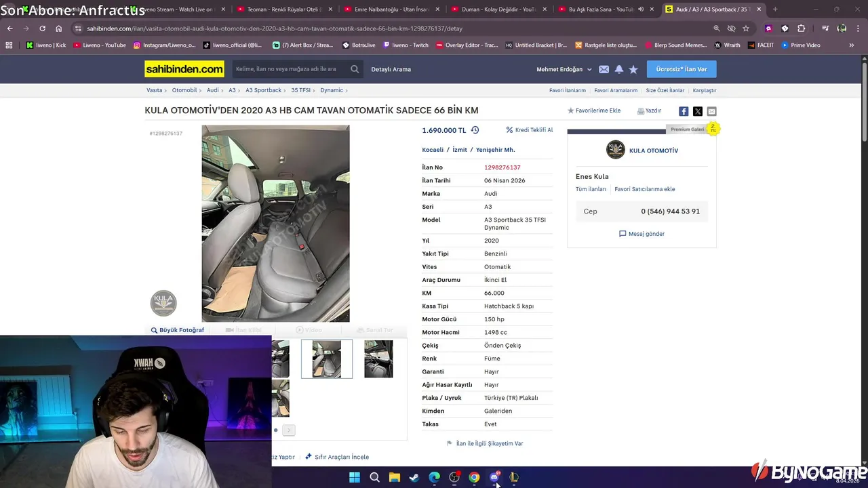Open the messages envelope icon

pos(604,69)
